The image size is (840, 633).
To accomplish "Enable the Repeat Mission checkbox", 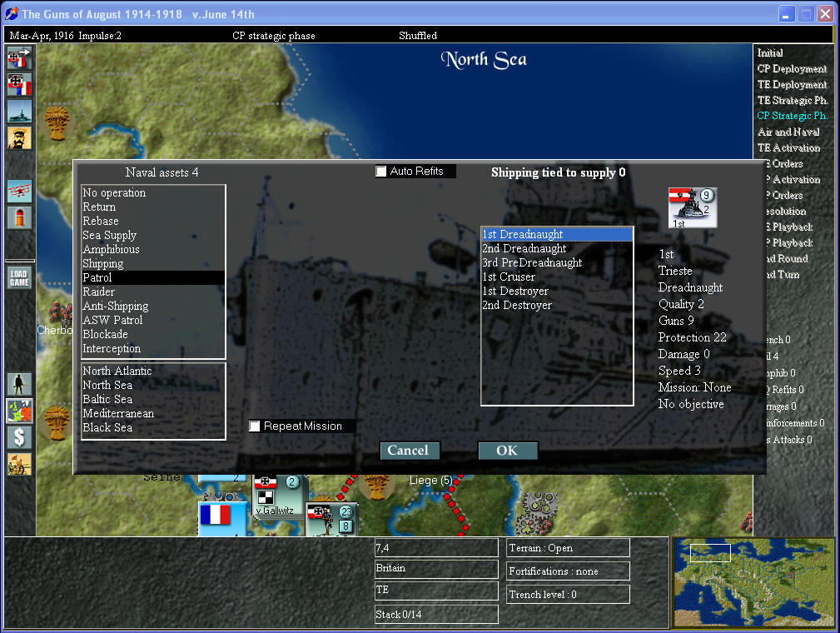I will pyautogui.click(x=255, y=426).
